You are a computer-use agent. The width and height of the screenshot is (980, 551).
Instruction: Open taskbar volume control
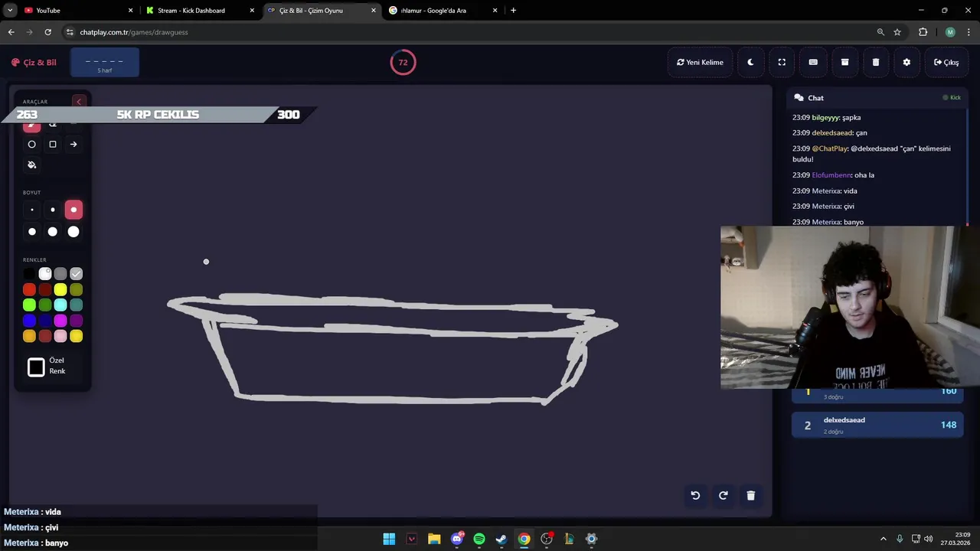point(928,539)
